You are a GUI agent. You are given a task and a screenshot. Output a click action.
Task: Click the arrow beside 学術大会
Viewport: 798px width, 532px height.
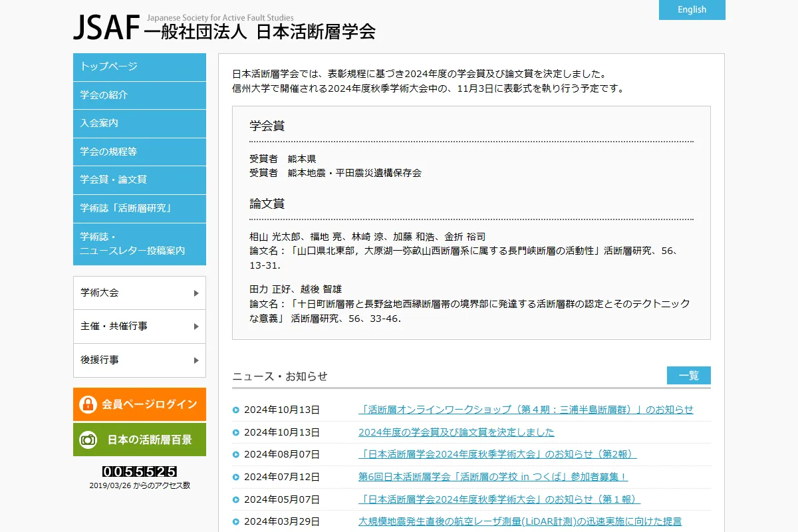[196, 293]
